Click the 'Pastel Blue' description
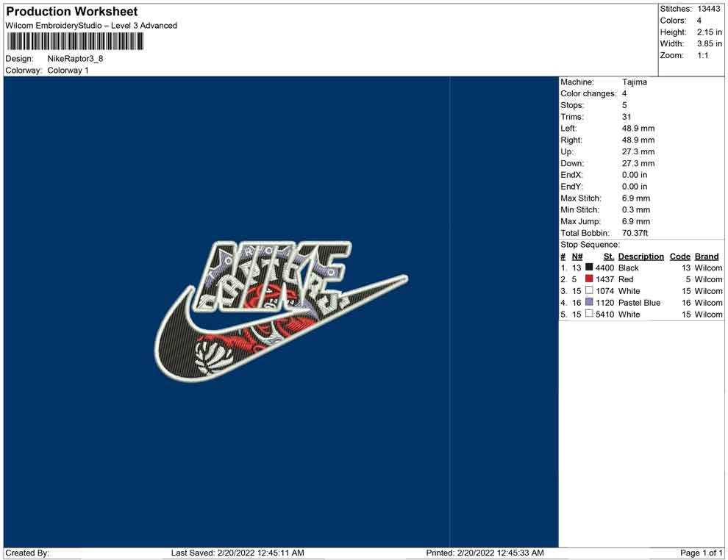Image resolution: width=728 pixels, height=560 pixels. tap(639, 303)
